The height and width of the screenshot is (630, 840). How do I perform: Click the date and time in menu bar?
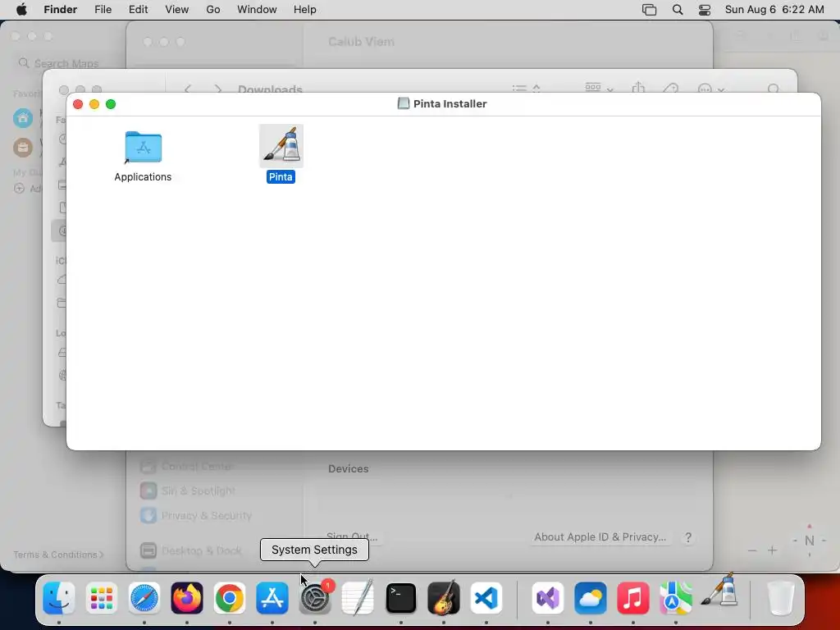click(x=774, y=10)
